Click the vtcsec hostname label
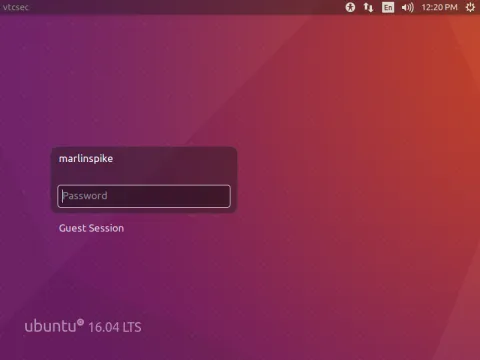The width and height of the screenshot is (480, 360). click(x=16, y=7)
